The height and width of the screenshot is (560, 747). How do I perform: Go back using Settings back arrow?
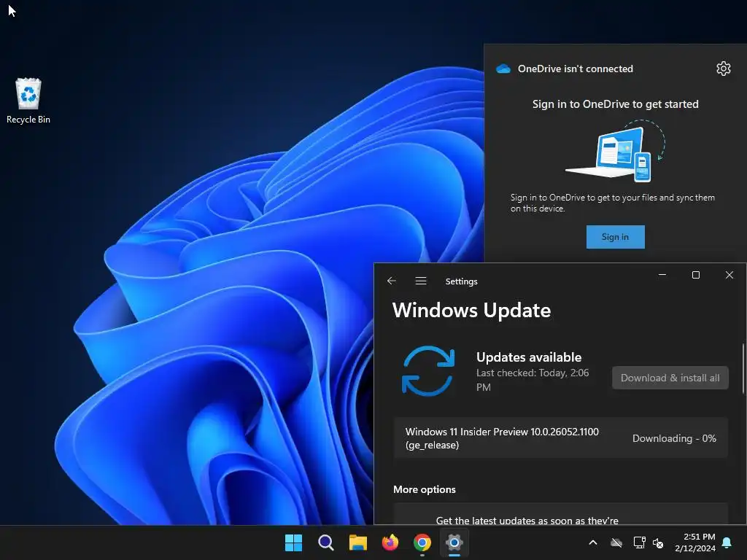(x=392, y=281)
